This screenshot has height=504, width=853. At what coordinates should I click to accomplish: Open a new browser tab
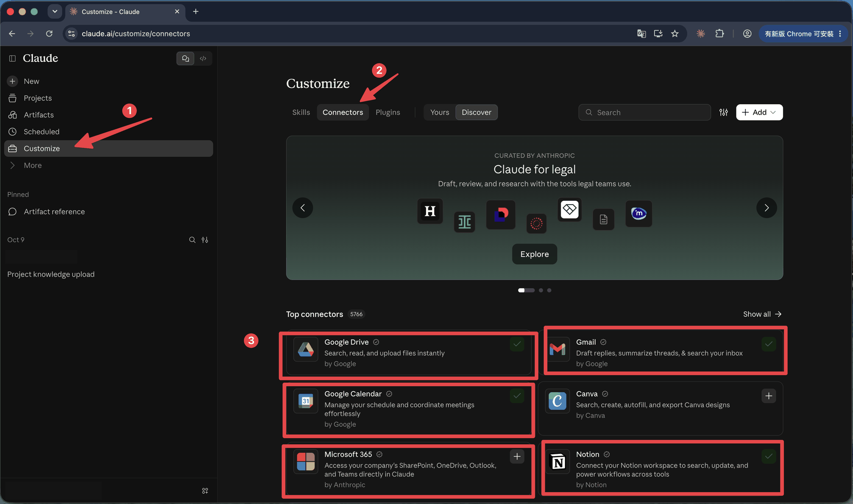pos(196,11)
